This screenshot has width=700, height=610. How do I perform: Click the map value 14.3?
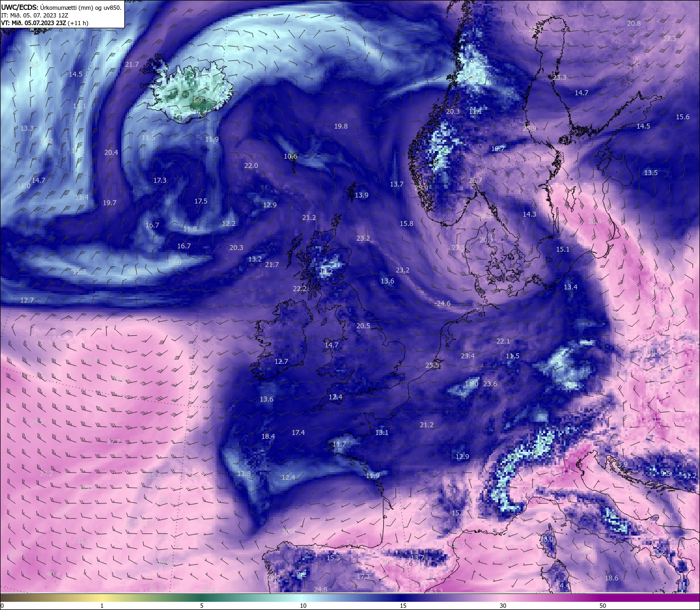point(529,214)
